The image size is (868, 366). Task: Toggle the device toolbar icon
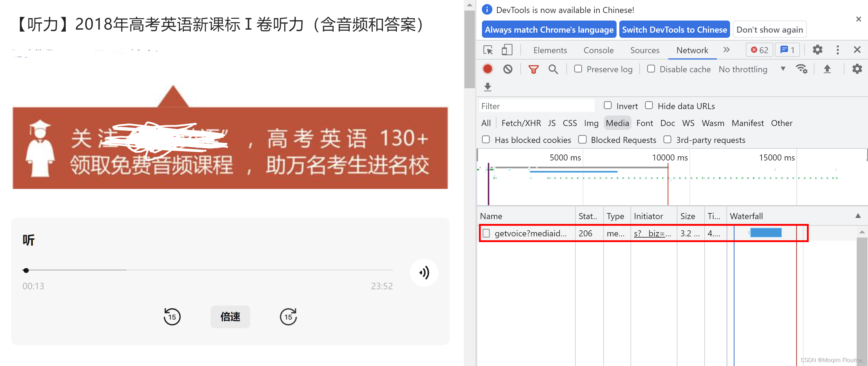tap(507, 50)
